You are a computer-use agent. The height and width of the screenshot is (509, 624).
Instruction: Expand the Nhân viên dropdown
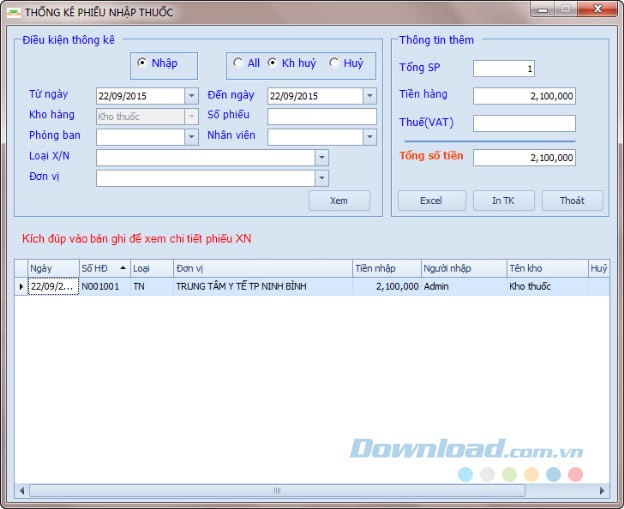point(370,137)
